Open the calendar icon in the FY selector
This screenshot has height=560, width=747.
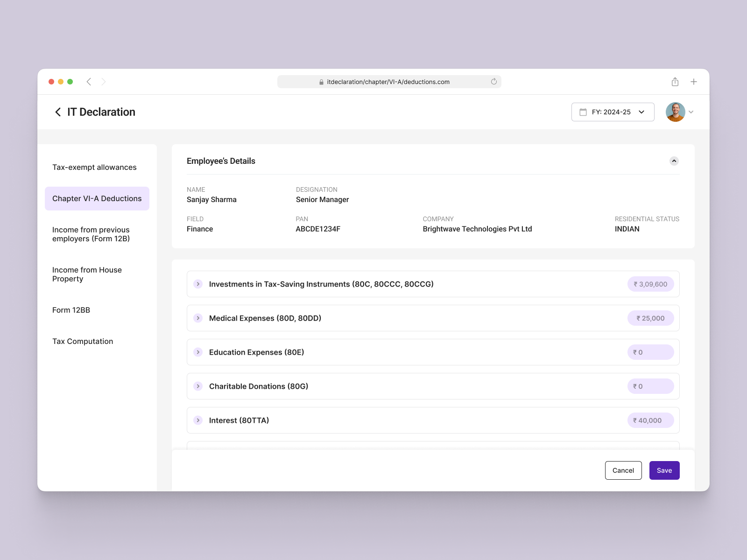tap(583, 112)
